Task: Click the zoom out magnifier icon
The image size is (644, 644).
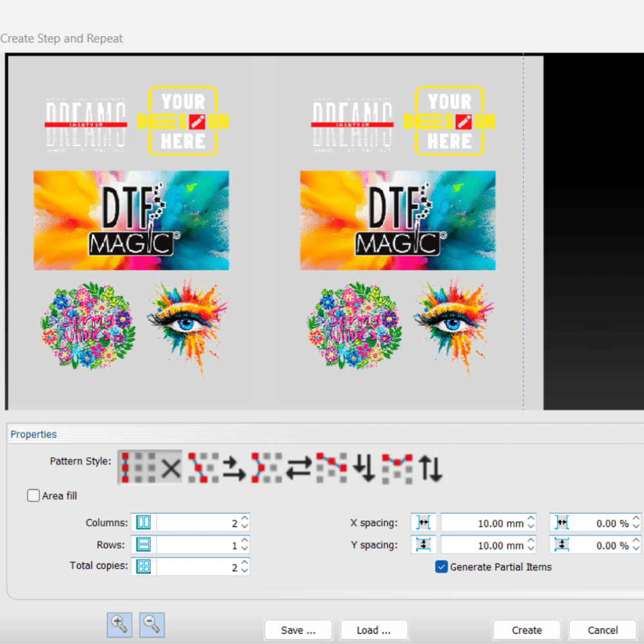Action: click(x=153, y=623)
